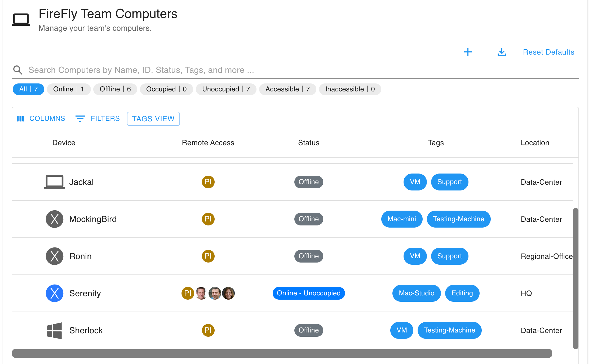The height and width of the screenshot is (364, 593).
Task: Click Data-Center location in Jackal row
Action: point(541,182)
